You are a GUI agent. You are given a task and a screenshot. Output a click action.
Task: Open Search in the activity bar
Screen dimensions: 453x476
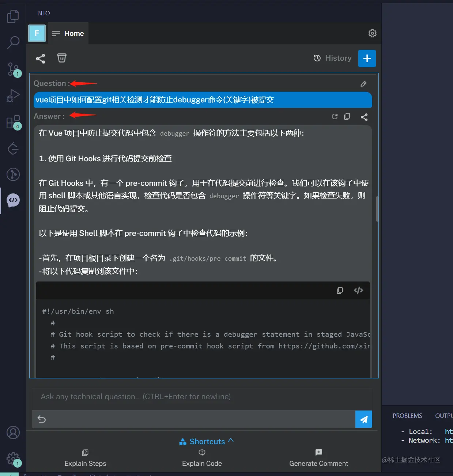(13, 42)
